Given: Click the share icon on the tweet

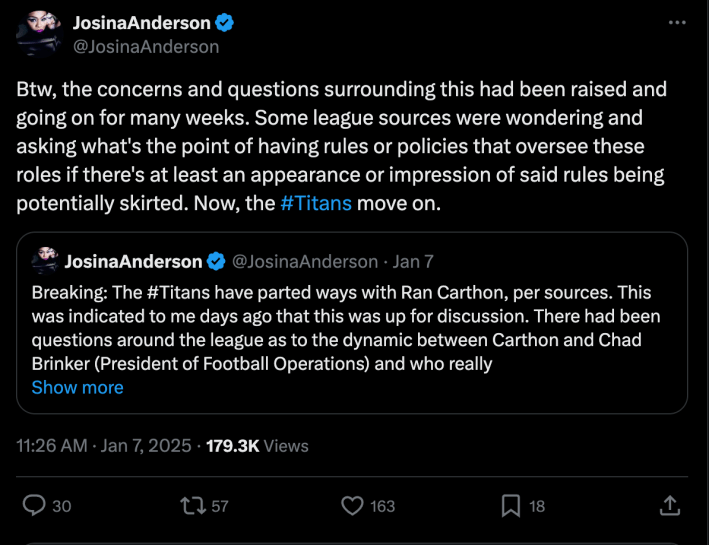Looking at the screenshot, I should pyautogui.click(x=672, y=504).
